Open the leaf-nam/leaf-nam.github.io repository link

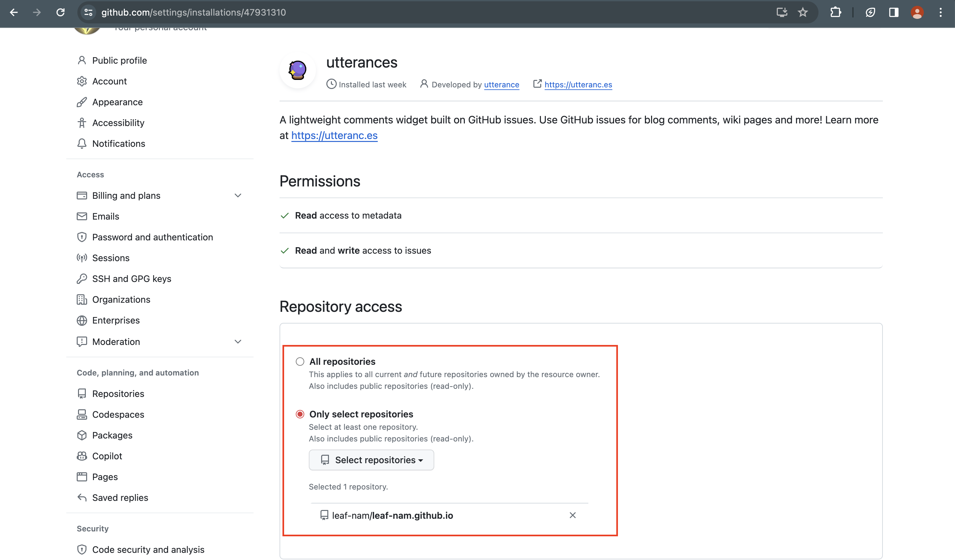click(x=392, y=515)
